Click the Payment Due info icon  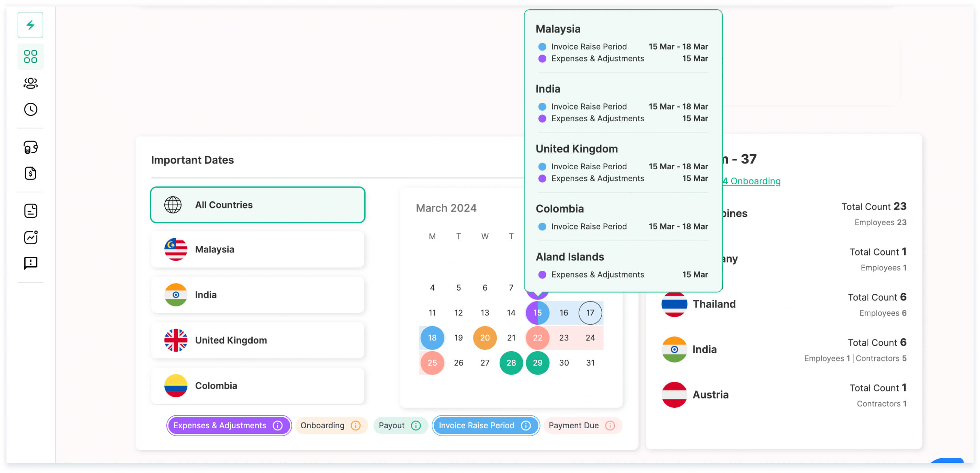tap(610, 425)
